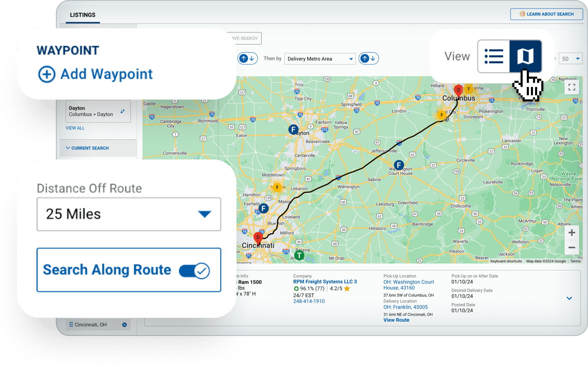Toggle sort direction left of Then by
This screenshot has width=588, height=391.
tap(247, 59)
